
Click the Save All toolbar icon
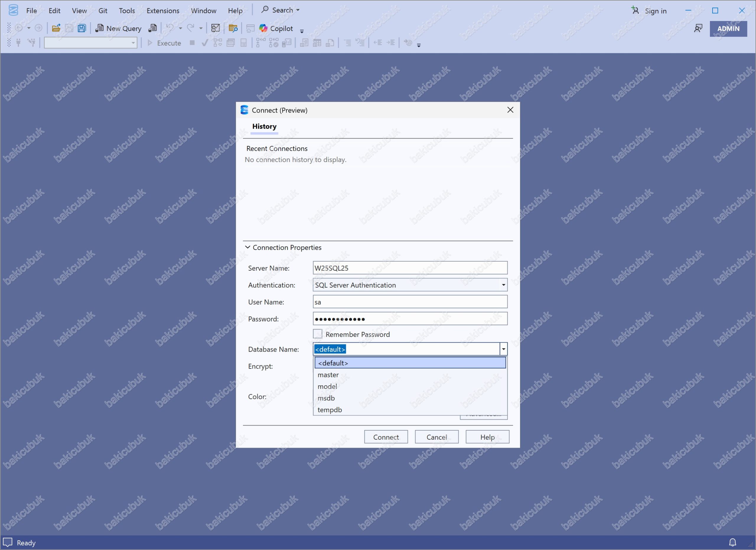(x=82, y=28)
